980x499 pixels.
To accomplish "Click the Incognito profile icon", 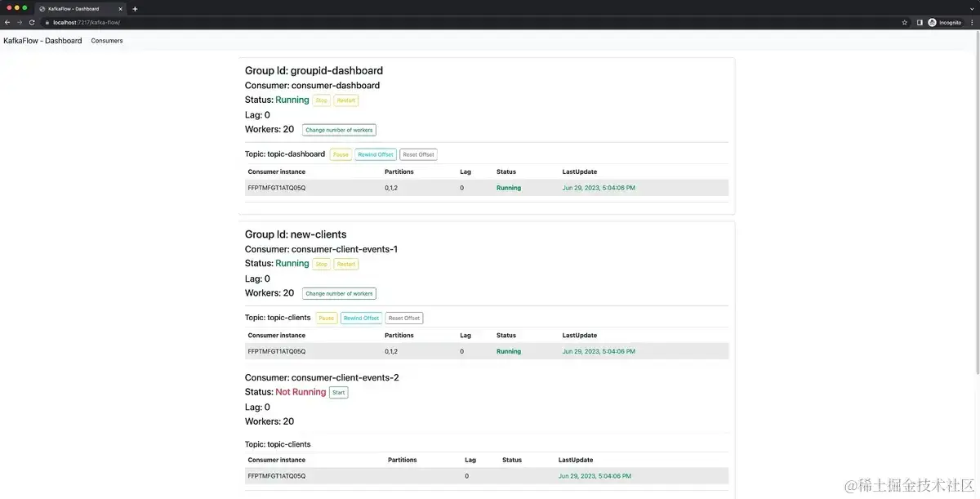I will (x=932, y=23).
